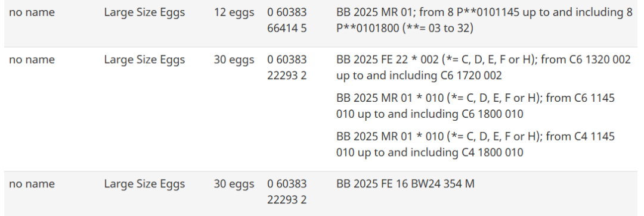This screenshot has height=216, width=644.
Task: Select "Large Size Eggs" in the second row
Action: (x=144, y=60)
